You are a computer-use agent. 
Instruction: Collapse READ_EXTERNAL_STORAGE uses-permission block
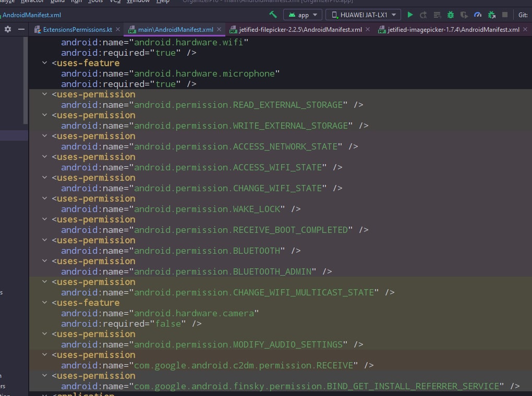(44, 94)
